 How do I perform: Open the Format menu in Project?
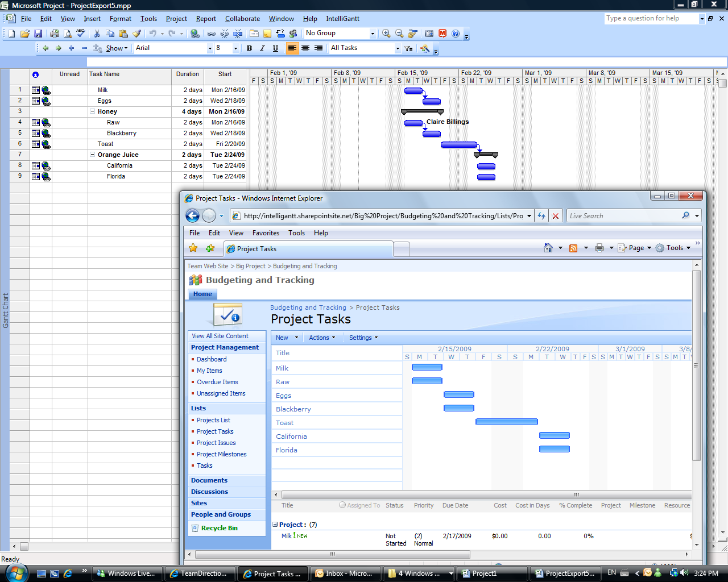121,19
